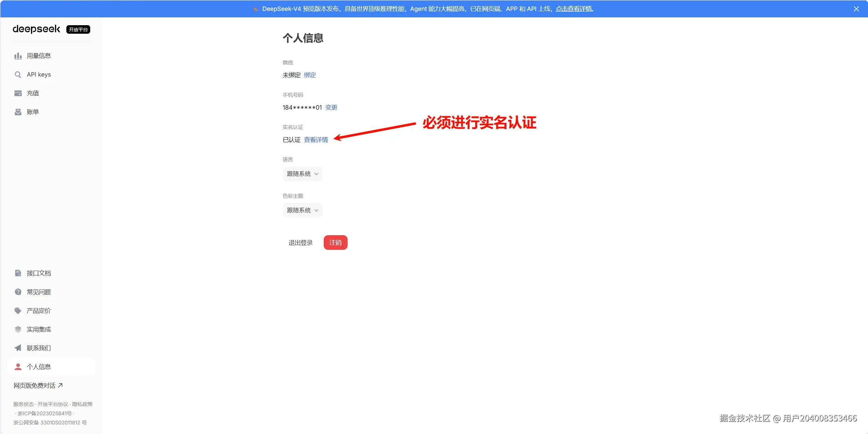
Task: Select 个人信息 in the sidebar
Action: coord(51,367)
